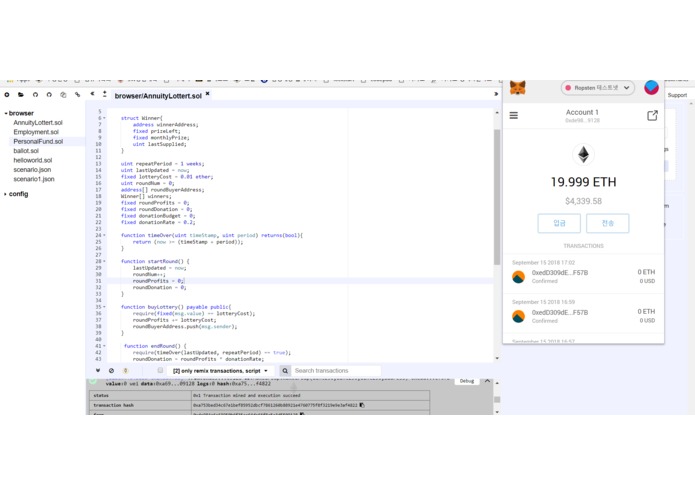Click the font size adjust icon beside the tab
This screenshot has width=695, height=494.
(x=105, y=94)
